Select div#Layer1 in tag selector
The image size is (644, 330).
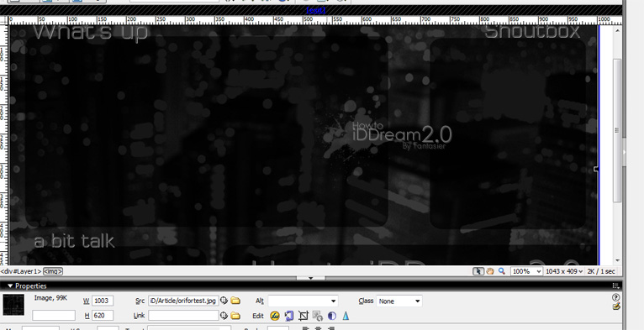pyautogui.click(x=21, y=271)
